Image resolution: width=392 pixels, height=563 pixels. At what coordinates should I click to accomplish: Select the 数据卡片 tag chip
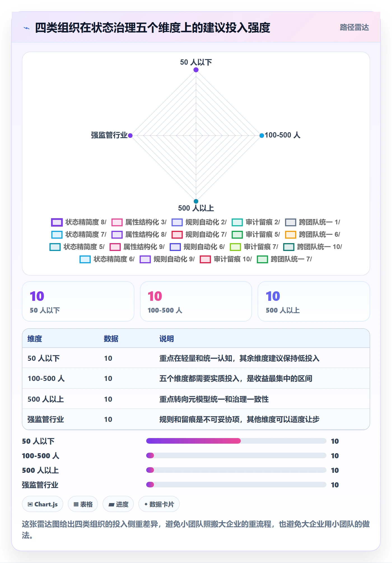[x=159, y=504]
